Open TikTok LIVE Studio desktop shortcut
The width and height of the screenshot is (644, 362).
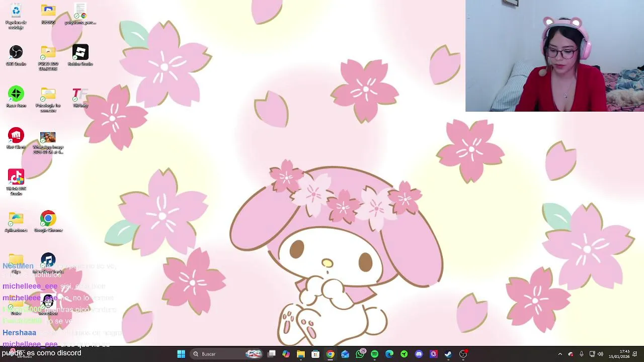coord(16,182)
